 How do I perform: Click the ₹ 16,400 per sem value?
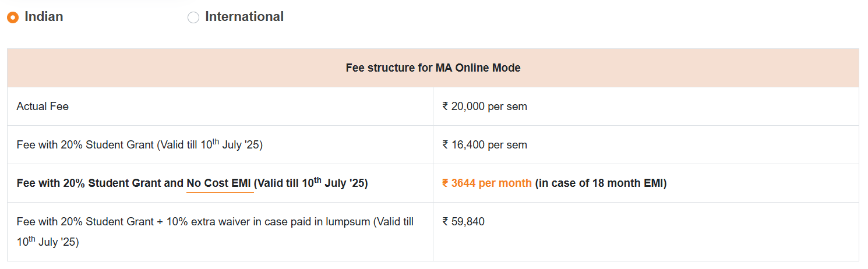[x=485, y=145]
